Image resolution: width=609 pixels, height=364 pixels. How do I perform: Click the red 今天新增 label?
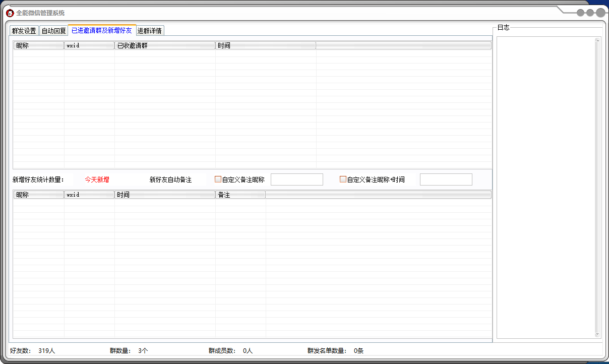click(x=97, y=179)
